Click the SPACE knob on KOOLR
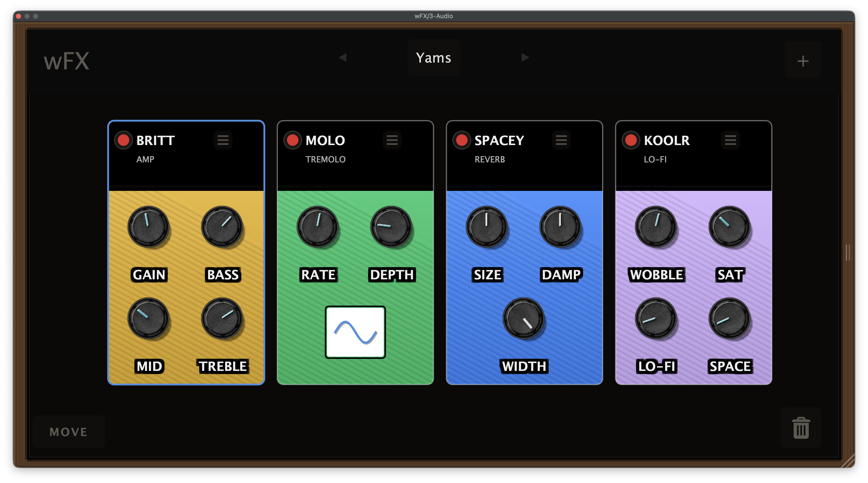The image size is (868, 483). 729,318
